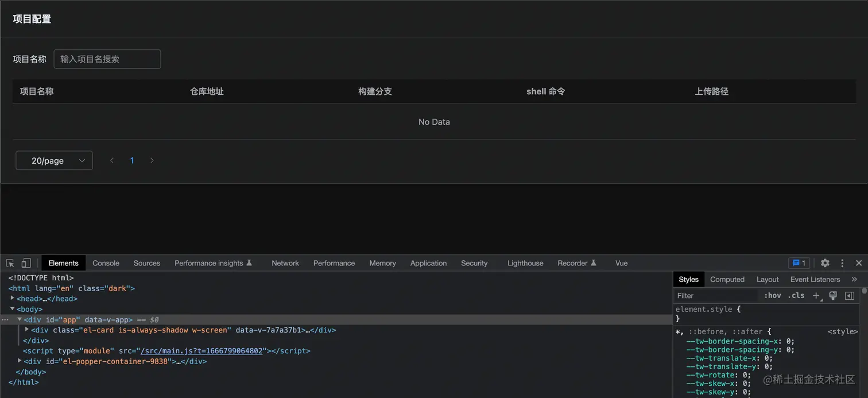Click the 项目名称 table column header
The image size is (868, 398).
coord(37,91)
